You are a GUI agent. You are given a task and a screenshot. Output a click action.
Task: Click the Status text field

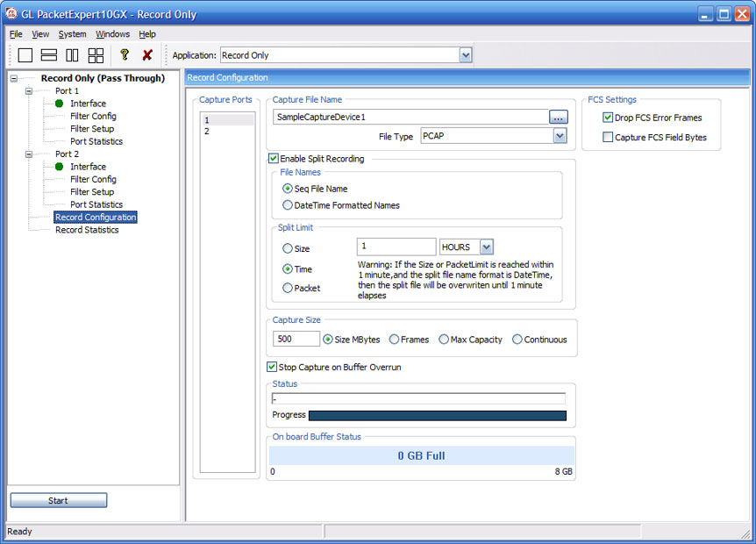[x=418, y=398]
